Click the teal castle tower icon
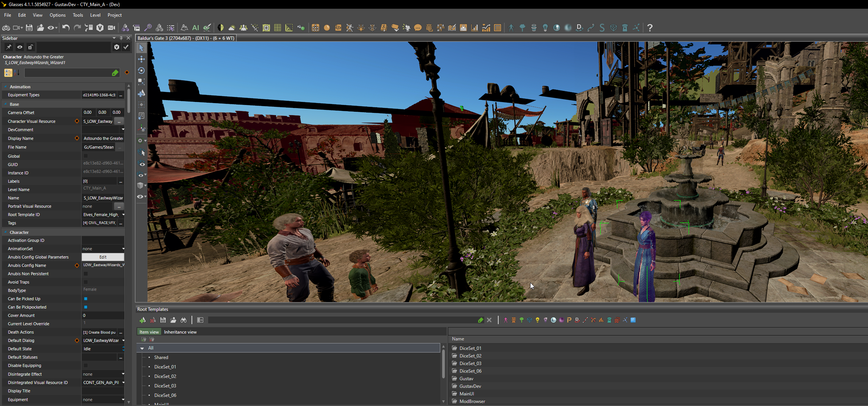Viewport: 868px width, 406px height. pos(625,28)
